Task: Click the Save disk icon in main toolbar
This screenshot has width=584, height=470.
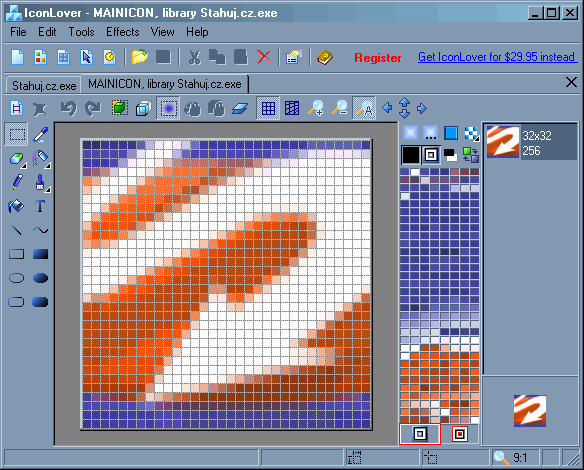Action: [x=163, y=58]
